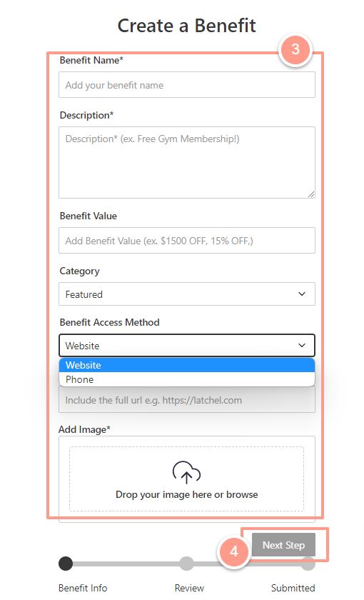Click the Description textarea resize handle
Image resolution: width=364 pixels, height=600 pixels.
pyautogui.click(x=311, y=194)
